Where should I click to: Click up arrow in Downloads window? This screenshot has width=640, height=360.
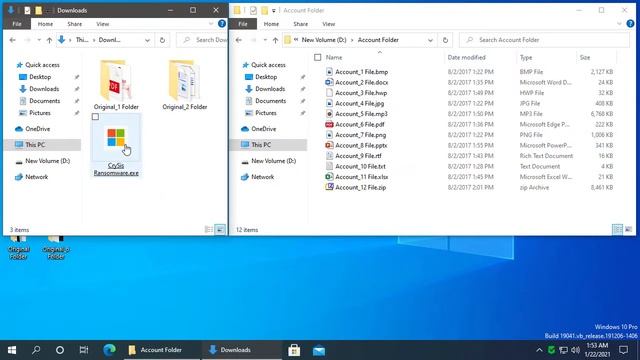click(x=49, y=40)
